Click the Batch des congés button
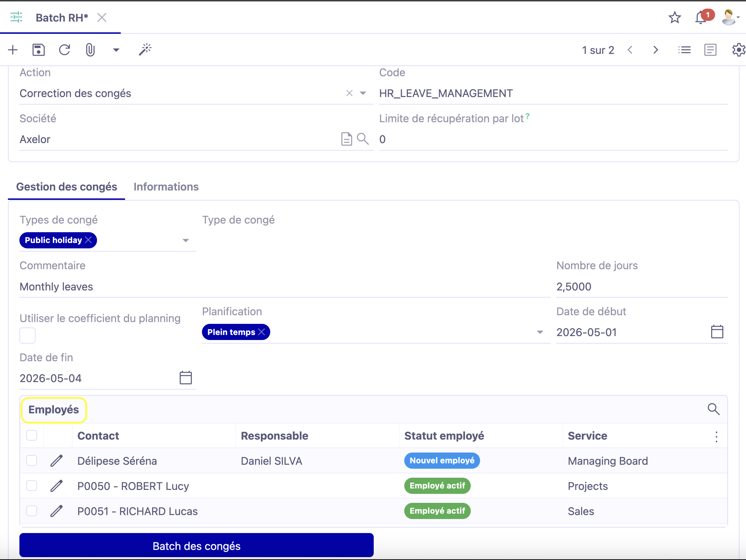Image resolution: width=746 pixels, height=560 pixels. (x=196, y=546)
